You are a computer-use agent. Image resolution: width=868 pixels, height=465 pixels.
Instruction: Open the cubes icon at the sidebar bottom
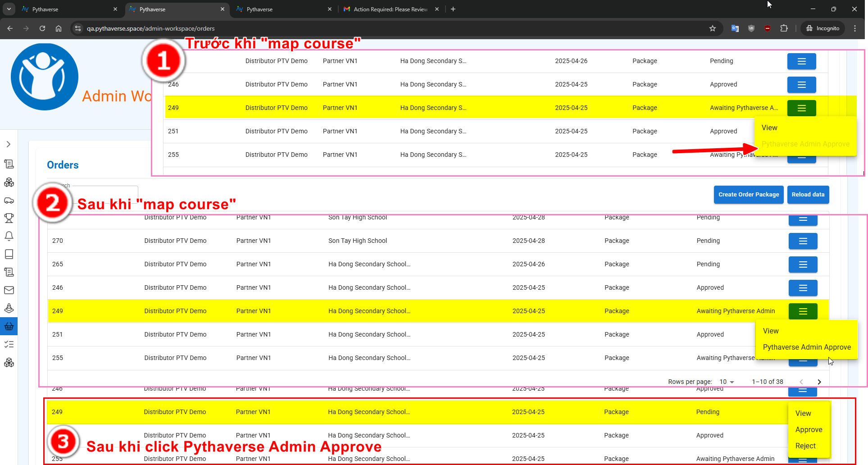pos(9,362)
